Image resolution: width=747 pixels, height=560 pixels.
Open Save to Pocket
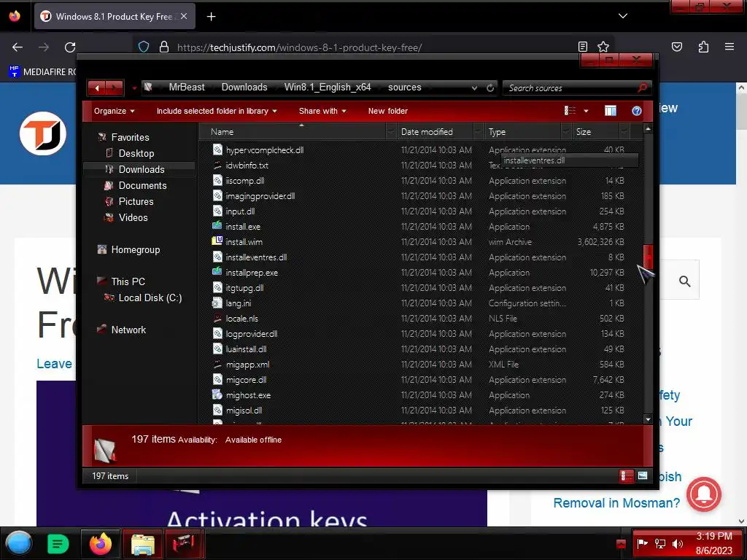[676, 47]
